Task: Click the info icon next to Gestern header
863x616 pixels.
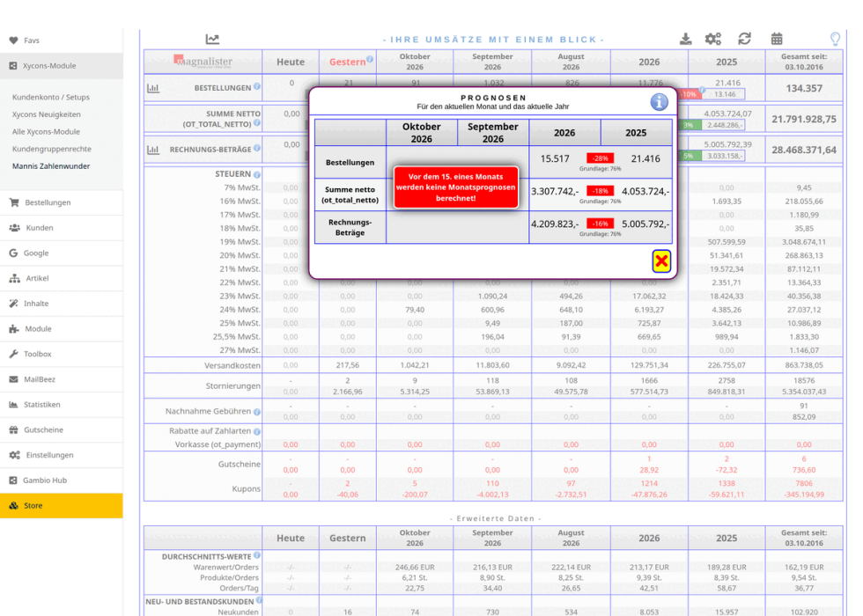Action: [x=370, y=59]
